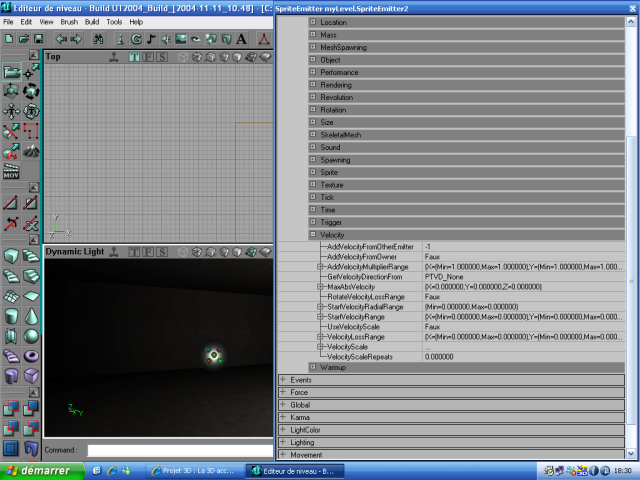Click the démarrer Start button

point(39,470)
